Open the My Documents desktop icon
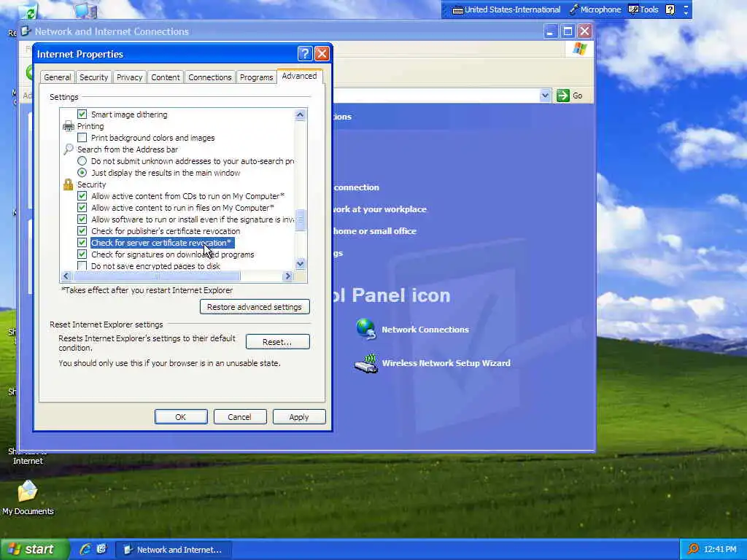This screenshot has width=747, height=560. click(28, 491)
